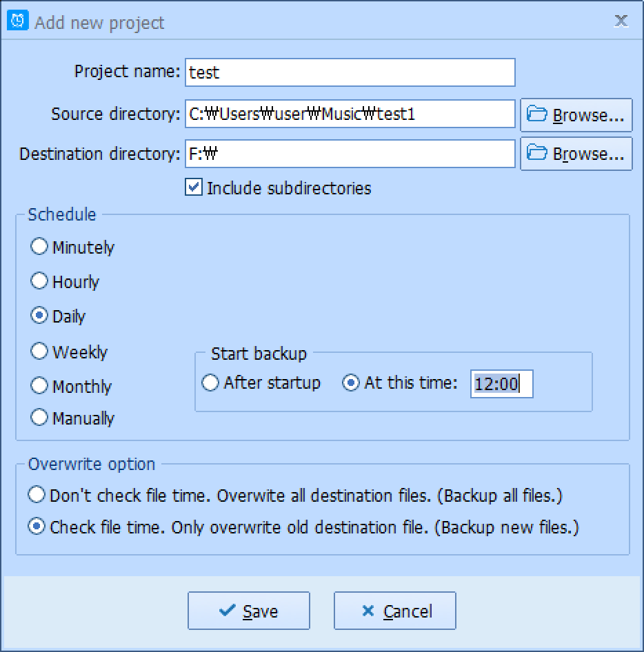Viewport: 644px width, 652px height.
Task: Select the At this time option
Action: pos(352,383)
